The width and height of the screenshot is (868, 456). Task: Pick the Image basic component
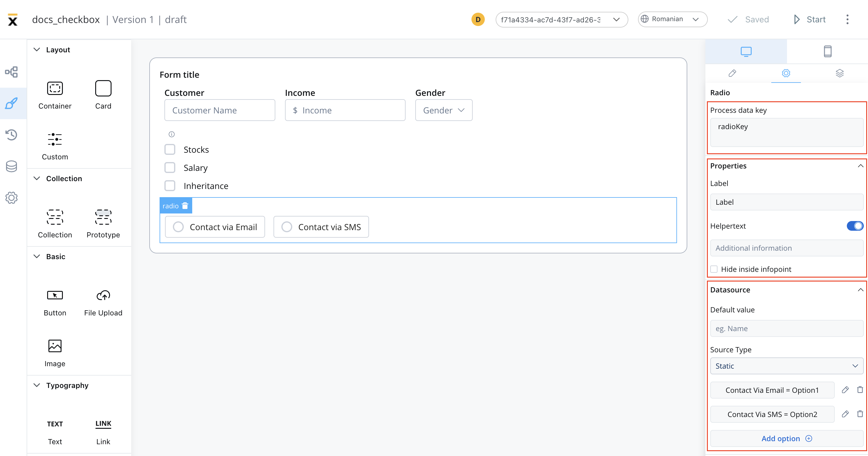point(55,353)
